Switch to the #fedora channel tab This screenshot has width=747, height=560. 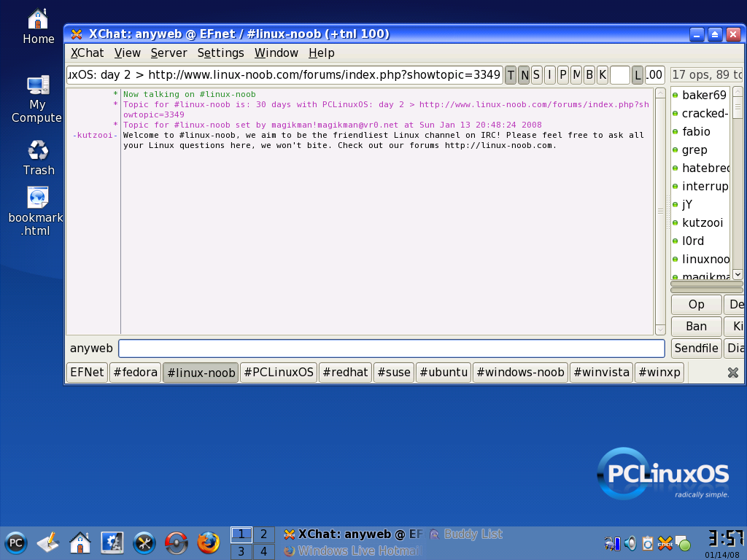click(135, 373)
